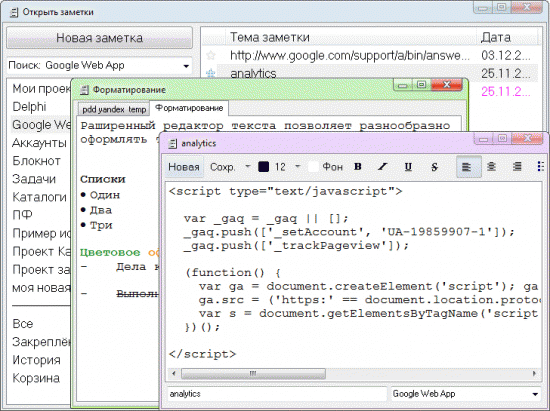Align text left in analytics editor
The width and height of the screenshot is (550, 411).
(x=468, y=167)
